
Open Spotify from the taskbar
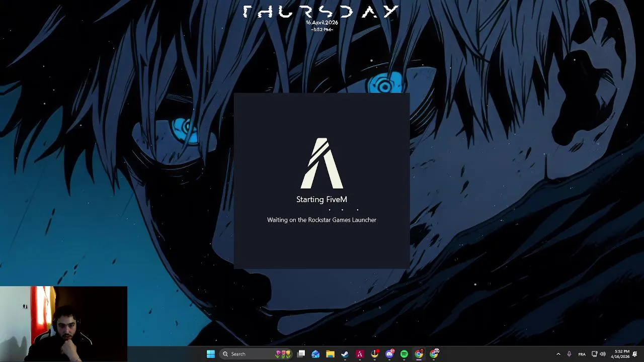pos(404,354)
